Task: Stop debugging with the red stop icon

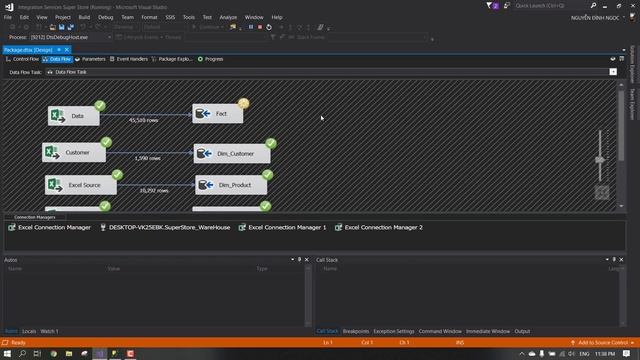Action: coord(260,27)
